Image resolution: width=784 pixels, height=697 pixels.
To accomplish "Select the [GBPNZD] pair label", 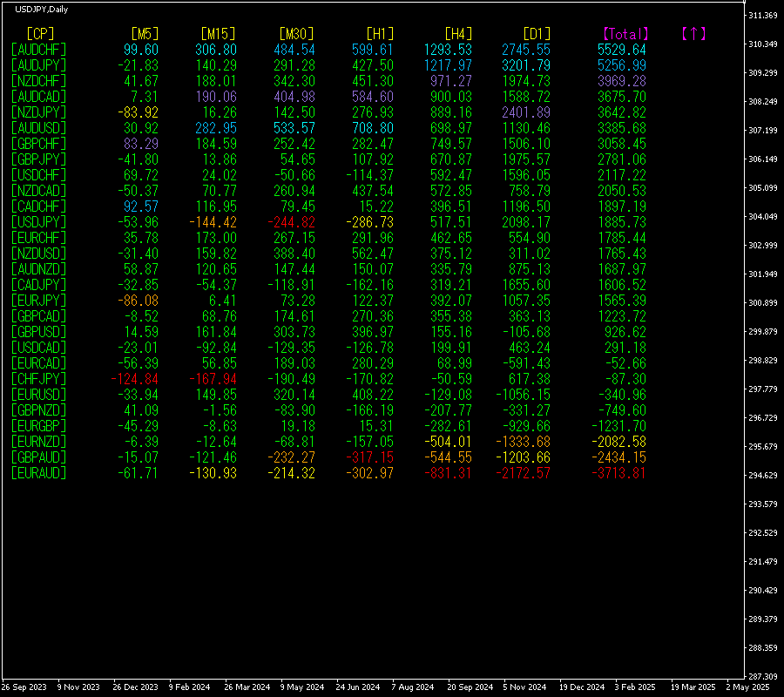I will [x=38, y=410].
